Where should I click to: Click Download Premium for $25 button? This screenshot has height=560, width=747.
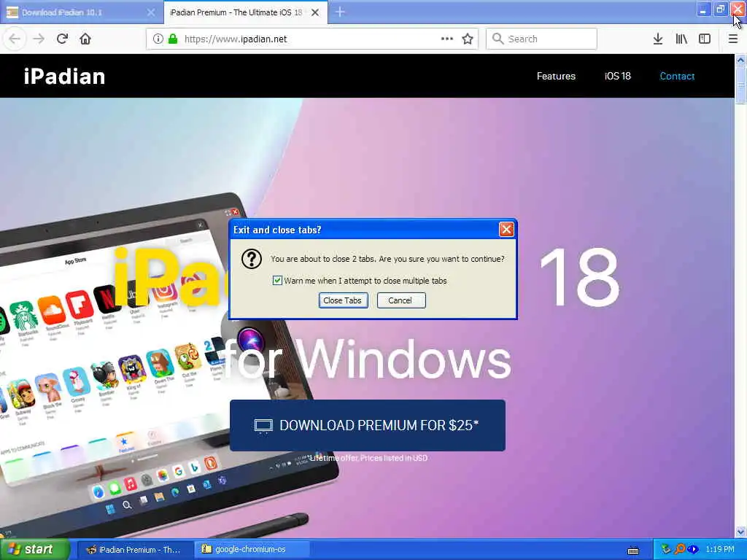click(368, 425)
